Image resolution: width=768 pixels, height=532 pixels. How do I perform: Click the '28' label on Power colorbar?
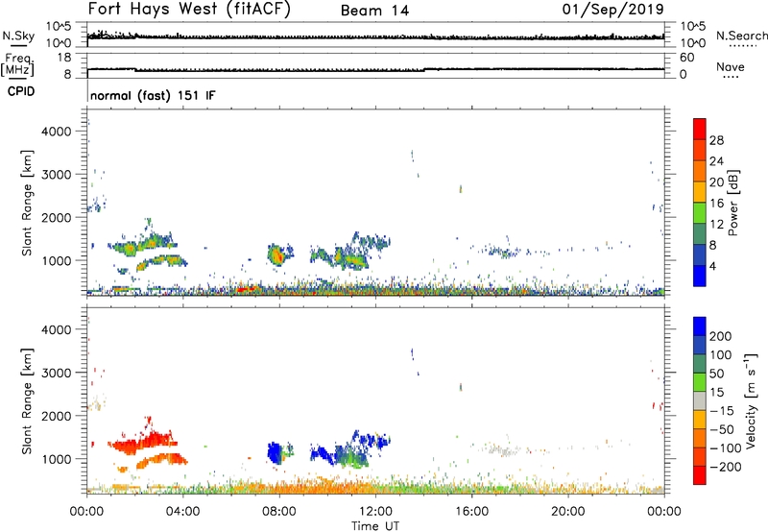tap(716, 140)
